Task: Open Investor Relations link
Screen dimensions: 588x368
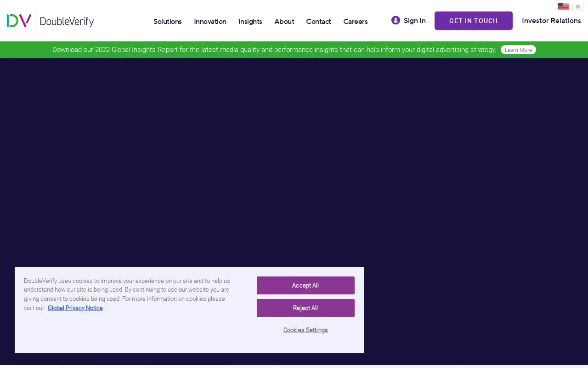Action: (551, 21)
